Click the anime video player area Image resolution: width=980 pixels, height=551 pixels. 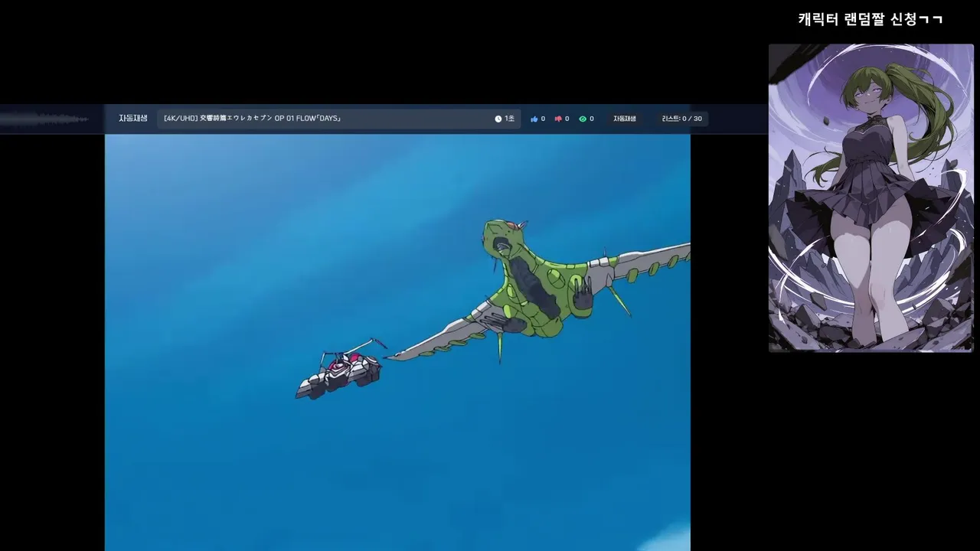(397, 342)
